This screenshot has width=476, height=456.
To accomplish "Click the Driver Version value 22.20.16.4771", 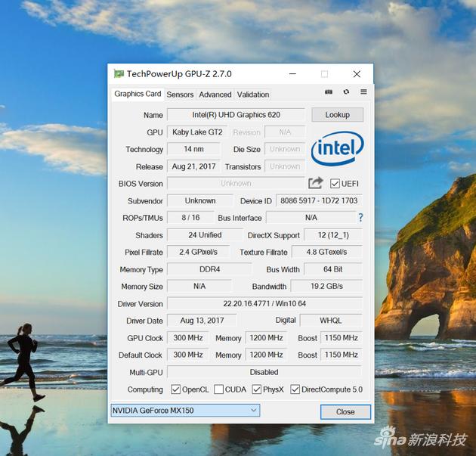I will click(264, 303).
